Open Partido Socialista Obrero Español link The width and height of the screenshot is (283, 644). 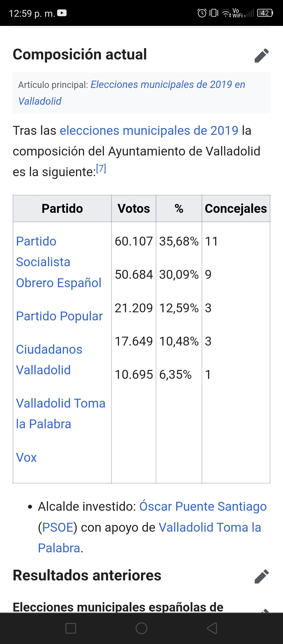tap(59, 262)
